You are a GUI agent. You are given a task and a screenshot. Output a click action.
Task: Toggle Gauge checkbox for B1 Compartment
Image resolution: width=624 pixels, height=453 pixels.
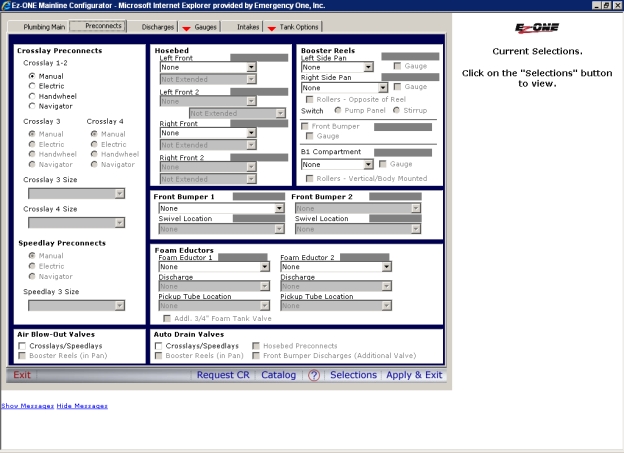tap(383, 164)
